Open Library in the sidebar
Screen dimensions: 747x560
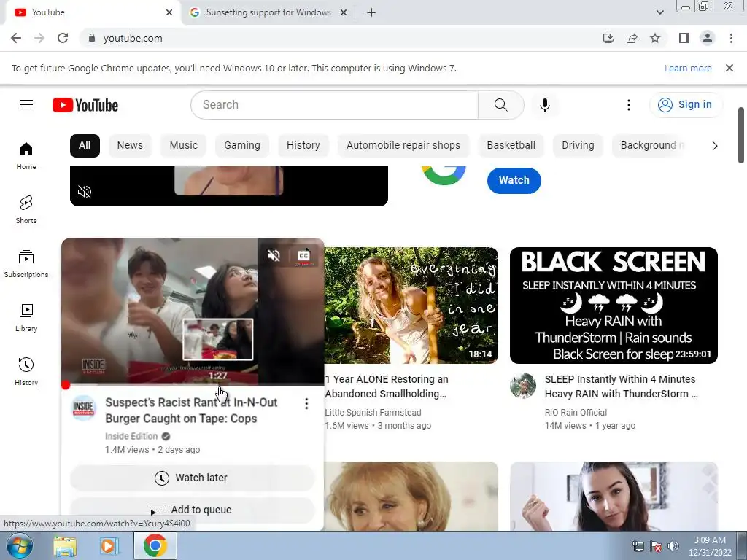[26, 317]
